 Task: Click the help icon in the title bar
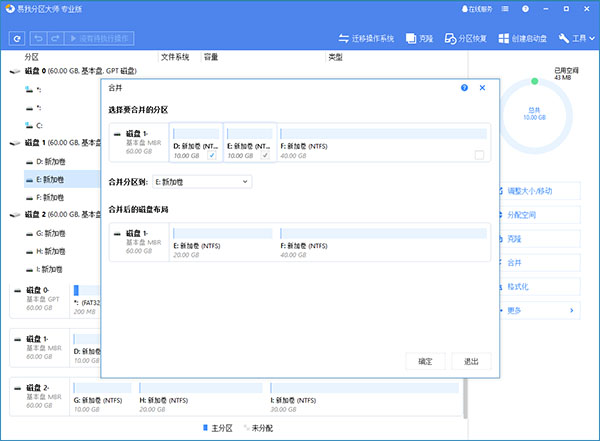(x=525, y=9)
